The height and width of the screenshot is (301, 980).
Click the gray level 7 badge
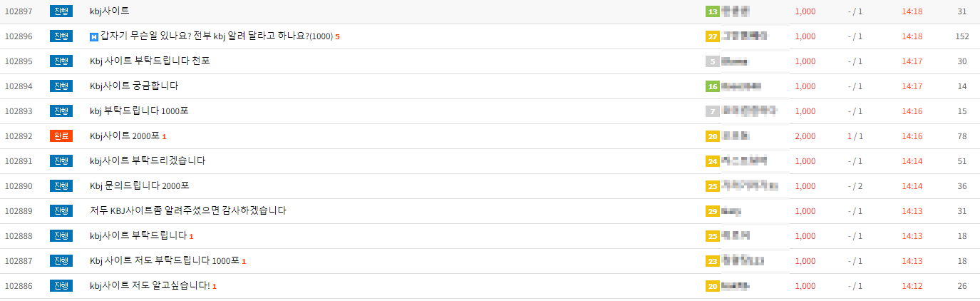point(712,111)
